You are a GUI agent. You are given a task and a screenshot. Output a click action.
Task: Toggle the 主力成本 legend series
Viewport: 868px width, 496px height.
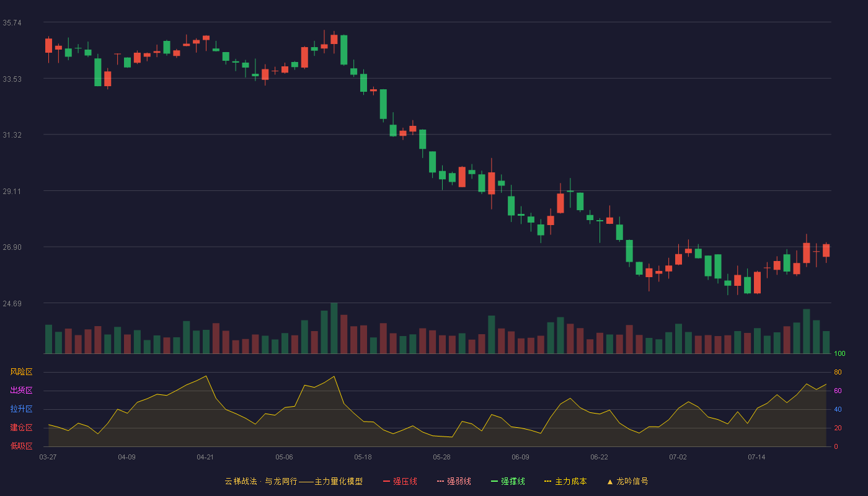(565, 481)
